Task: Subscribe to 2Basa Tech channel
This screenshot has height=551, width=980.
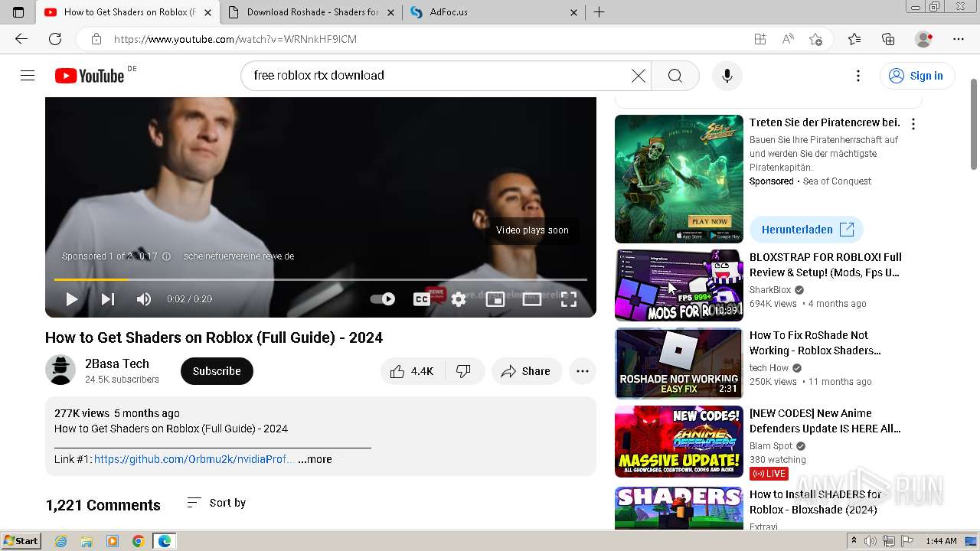Action: tap(217, 371)
